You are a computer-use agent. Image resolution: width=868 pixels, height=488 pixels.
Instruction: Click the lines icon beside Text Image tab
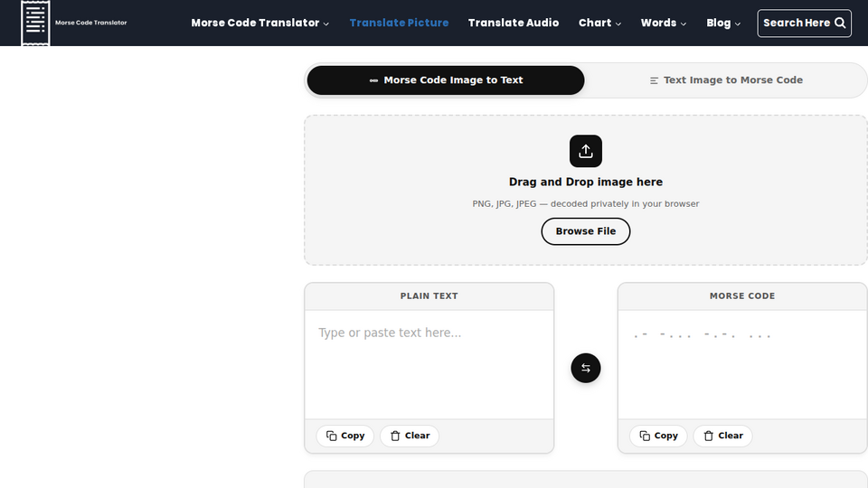[654, 80]
